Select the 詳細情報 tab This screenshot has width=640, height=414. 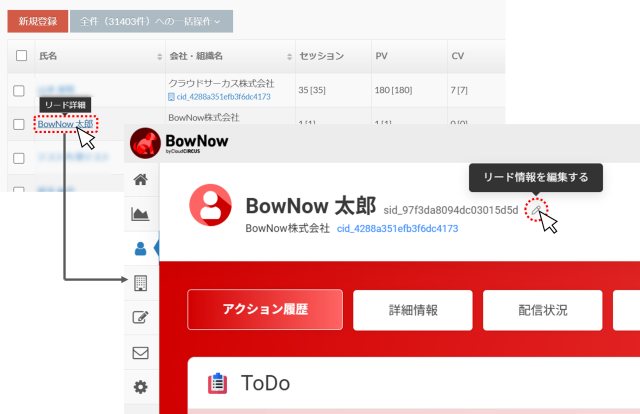[x=413, y=310]
